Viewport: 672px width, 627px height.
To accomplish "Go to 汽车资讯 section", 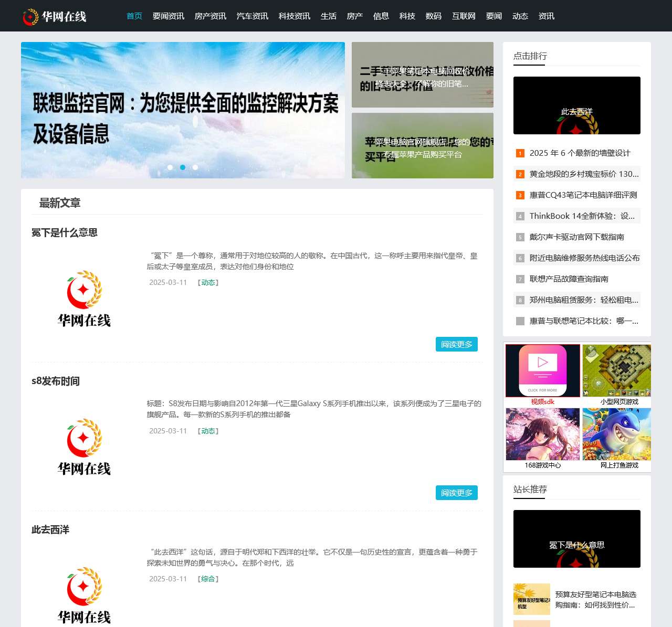I will point(253,16).
